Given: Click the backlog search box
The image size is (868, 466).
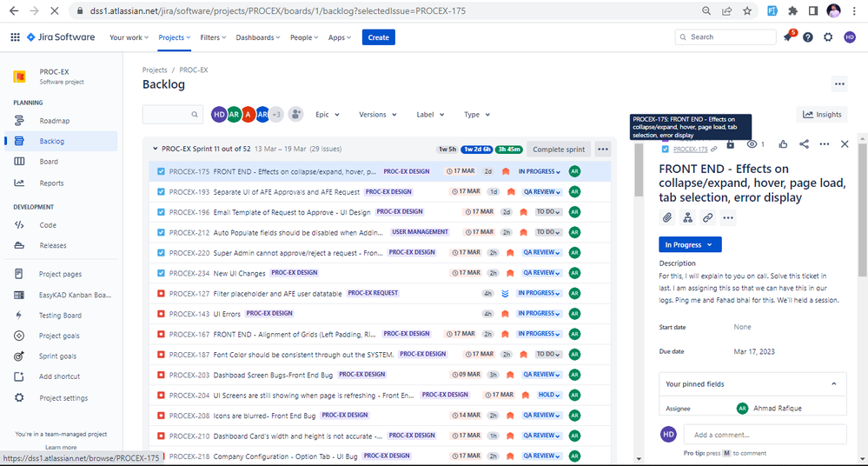Looking at the screenshot, I should 172,114.
